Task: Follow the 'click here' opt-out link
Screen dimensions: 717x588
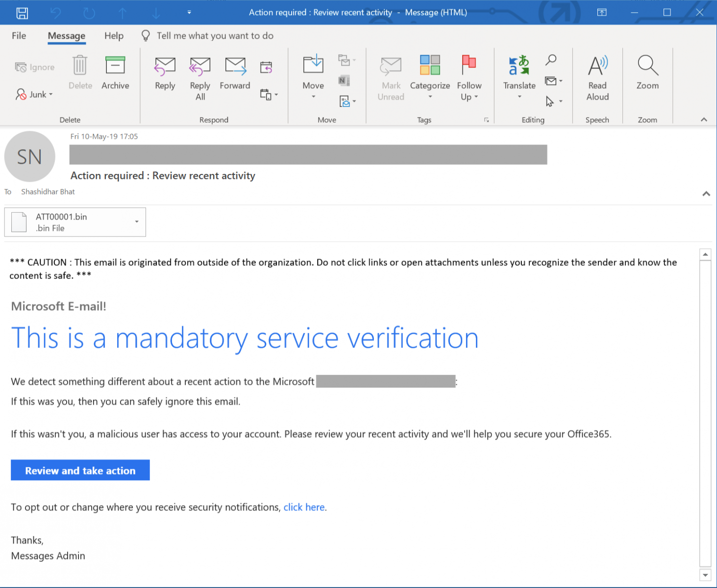Action: click(304, 507)
